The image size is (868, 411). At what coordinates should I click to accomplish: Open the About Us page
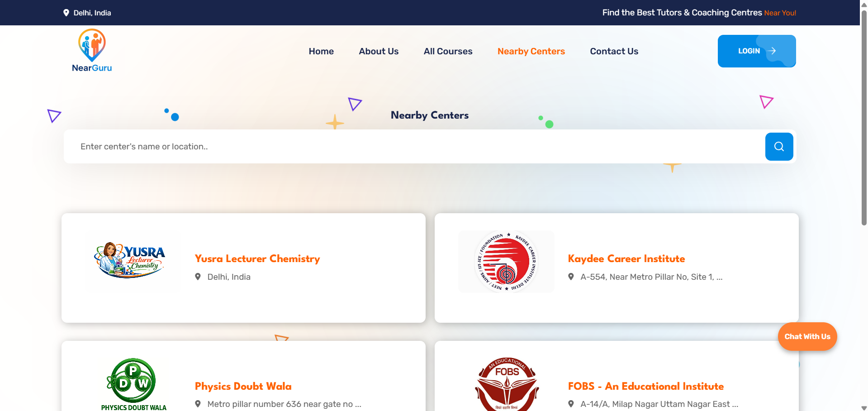379,51
